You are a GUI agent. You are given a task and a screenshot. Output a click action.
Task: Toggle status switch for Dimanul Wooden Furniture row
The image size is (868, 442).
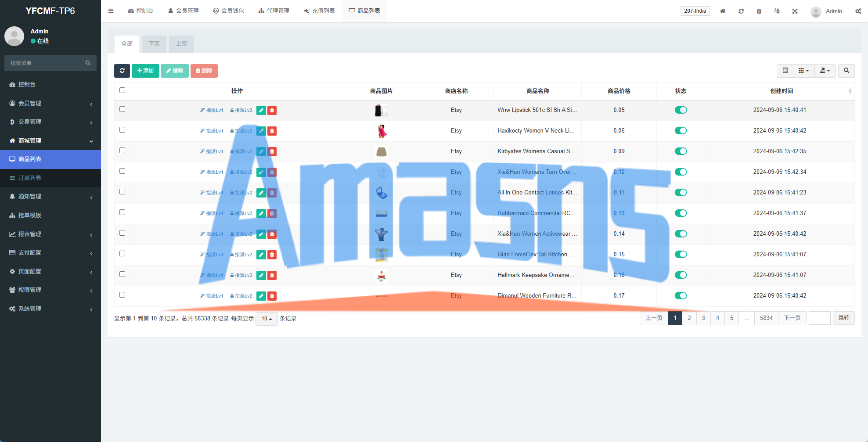coord(681,296)
